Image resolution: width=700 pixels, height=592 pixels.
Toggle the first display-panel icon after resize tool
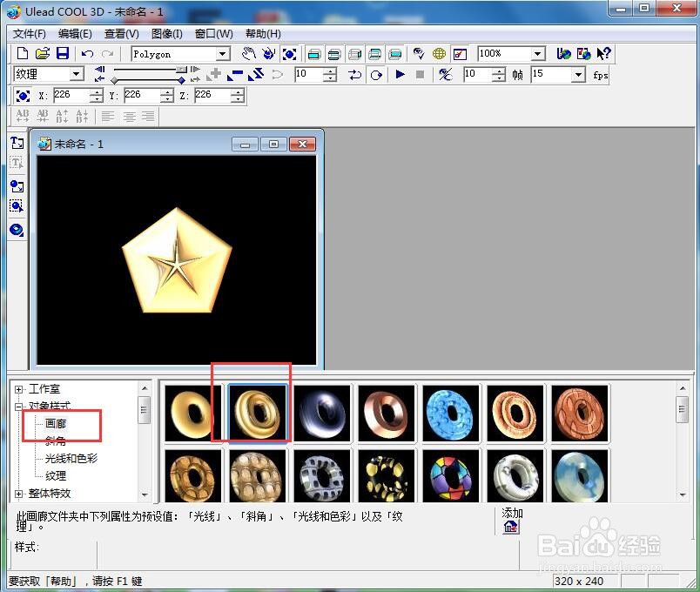[x=314, y=54]
